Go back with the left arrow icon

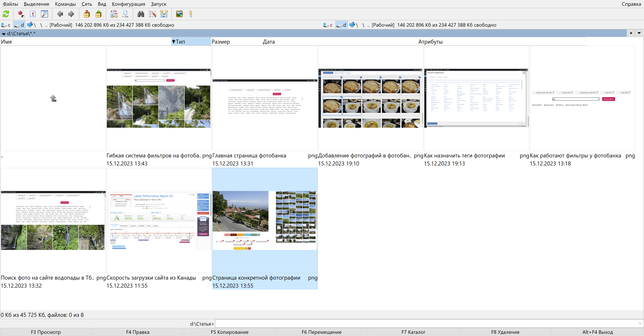coord(60,14)
